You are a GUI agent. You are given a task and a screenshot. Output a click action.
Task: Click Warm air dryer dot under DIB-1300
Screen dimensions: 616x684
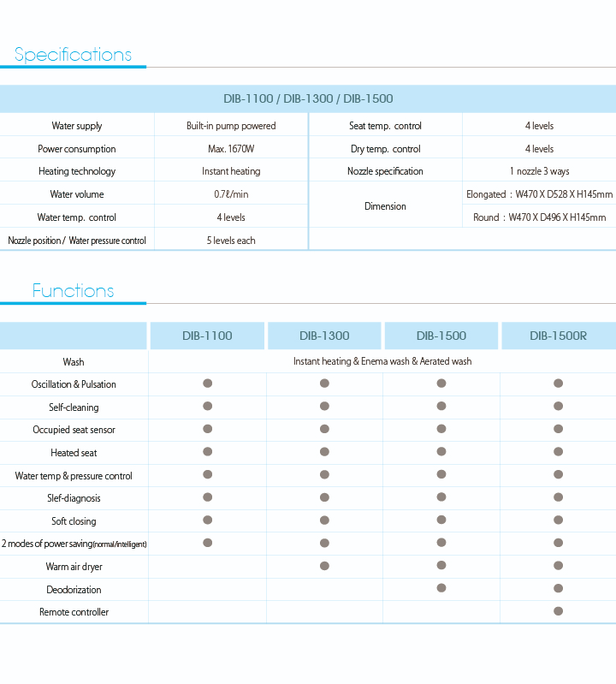click(x=324, y=566)
